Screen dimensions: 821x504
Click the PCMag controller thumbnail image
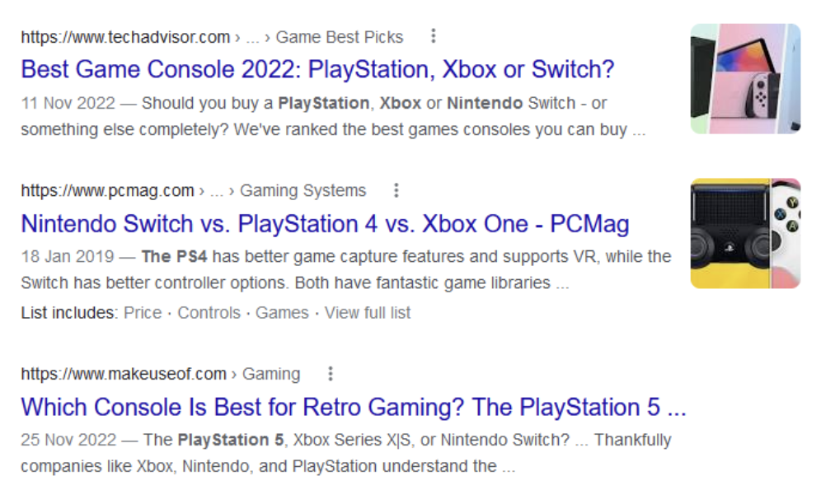(x=745, y=233)
